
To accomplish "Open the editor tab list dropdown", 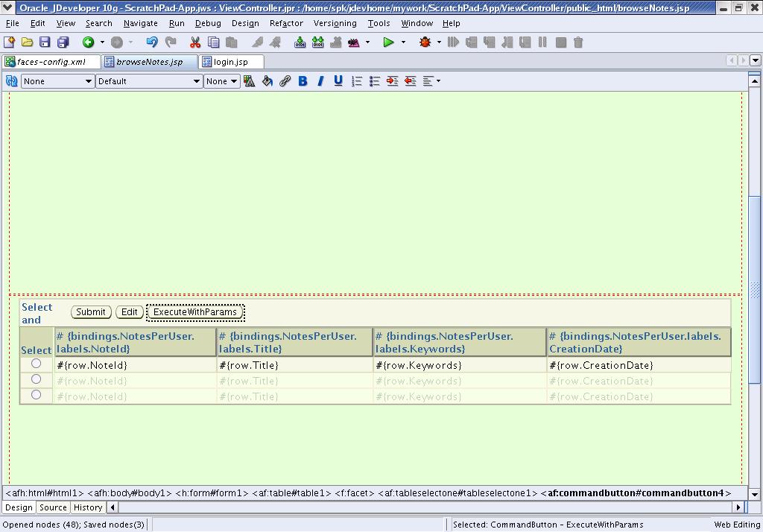I will (756, 60).
